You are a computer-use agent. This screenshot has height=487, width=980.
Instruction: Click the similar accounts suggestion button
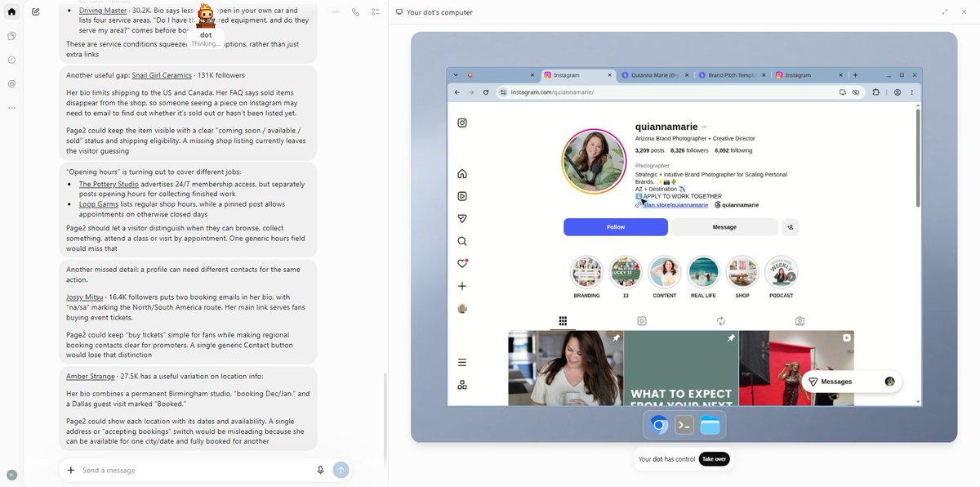tap(790, 227)
